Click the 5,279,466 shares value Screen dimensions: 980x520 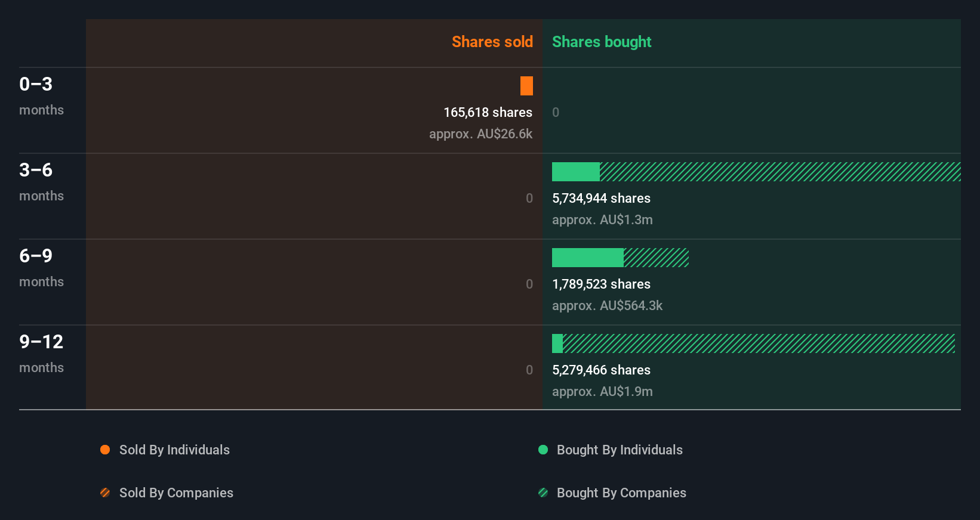point(601,370)
